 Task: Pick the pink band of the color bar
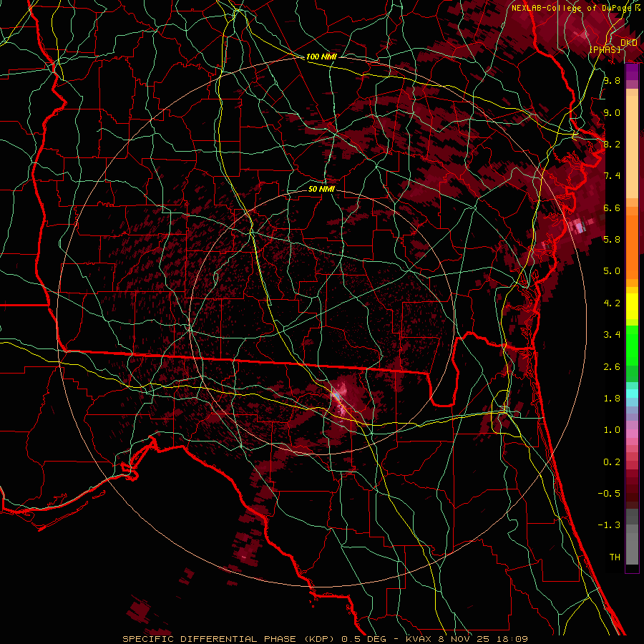(632, 434)
